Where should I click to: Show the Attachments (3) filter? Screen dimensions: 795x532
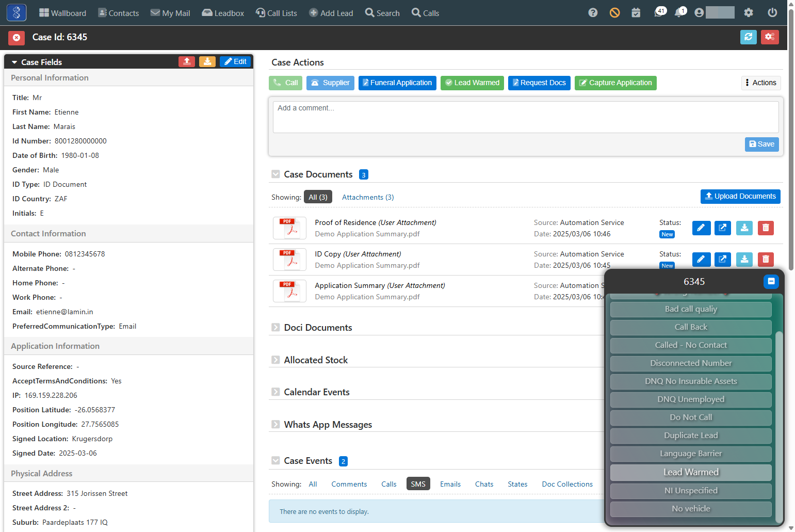(368, 197)
